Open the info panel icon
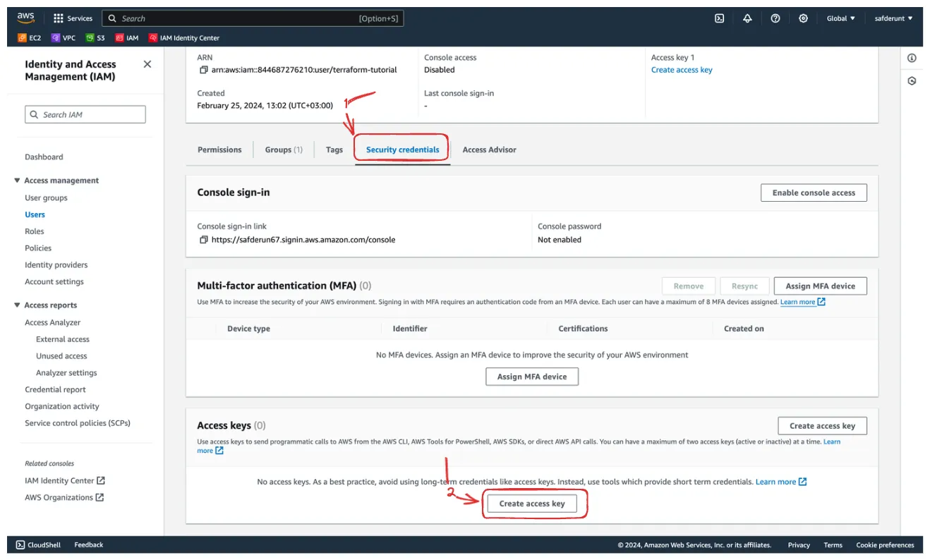Screen dimensions: 930x560 pos(912,58)
